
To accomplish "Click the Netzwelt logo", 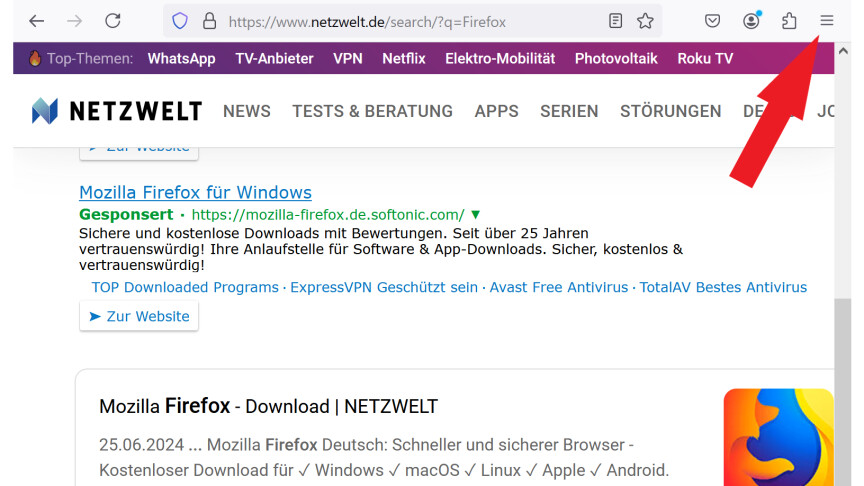I will pyautogui.click(x=116, y=111).
